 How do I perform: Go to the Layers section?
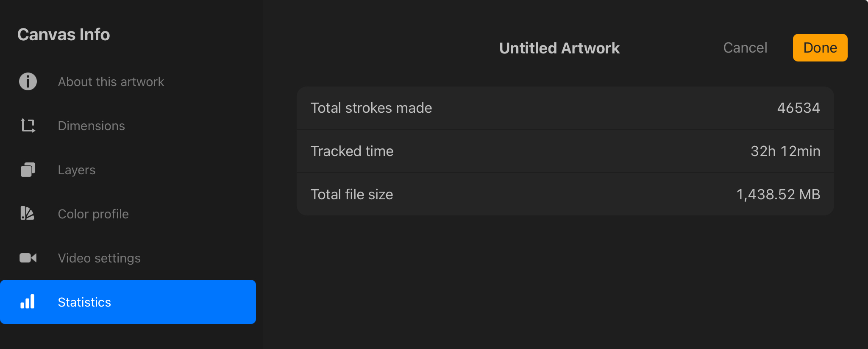pyautogui.click(x=128, y=170)
